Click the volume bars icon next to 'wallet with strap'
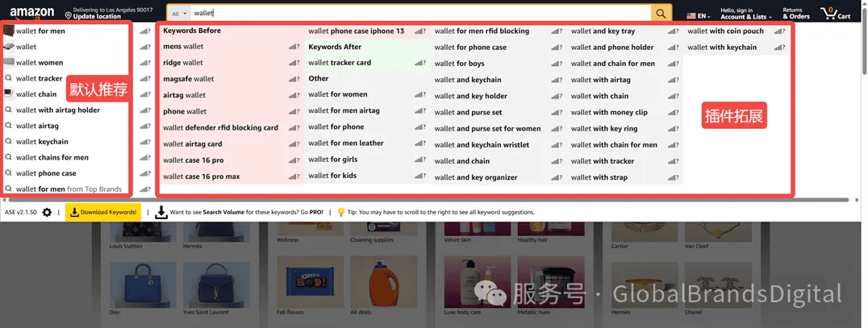The height and width of the screenshot is (328, 868). click(674, 177)
